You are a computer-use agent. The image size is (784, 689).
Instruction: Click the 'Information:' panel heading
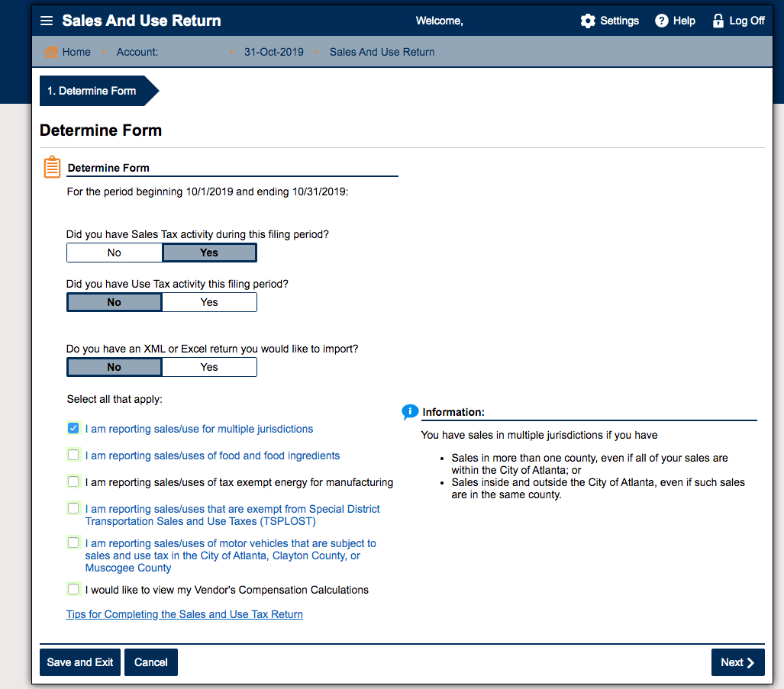click(x=453, y=412)
